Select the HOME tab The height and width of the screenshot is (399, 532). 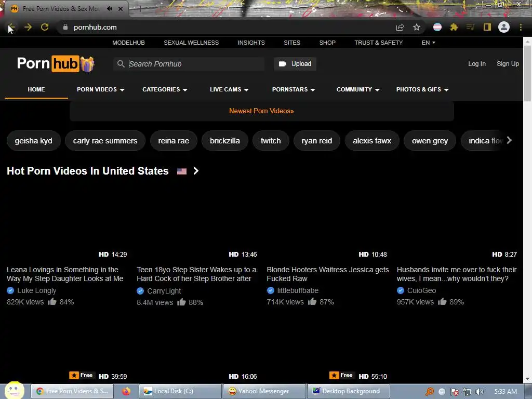pos(36,89)
